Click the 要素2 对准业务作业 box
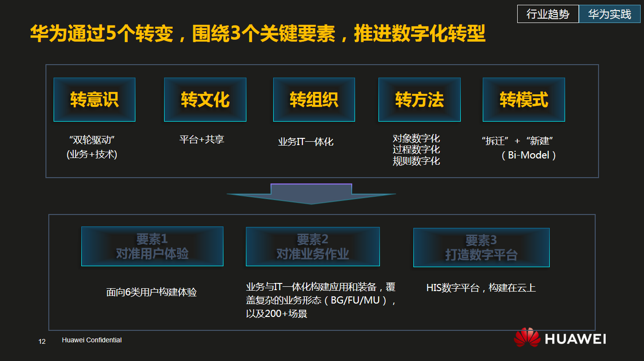644x361 pixels. (312, 247)
